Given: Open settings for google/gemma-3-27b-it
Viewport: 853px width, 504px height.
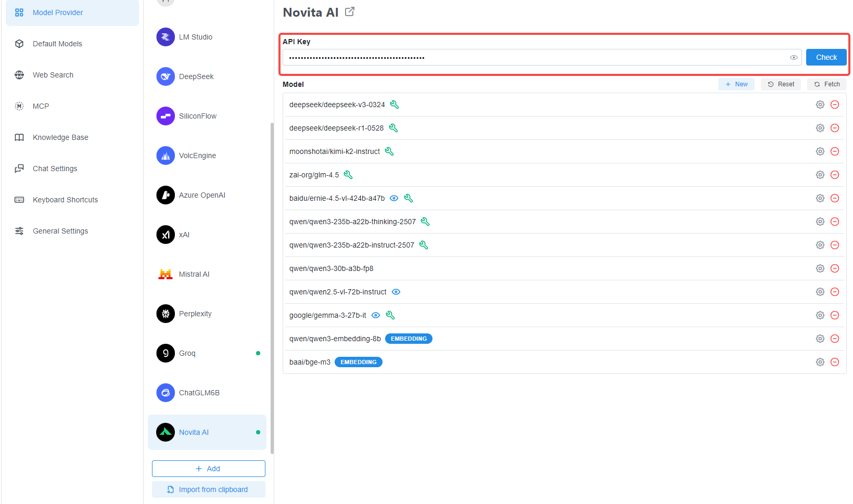Looking at the screenshot, I should point(820,315).
